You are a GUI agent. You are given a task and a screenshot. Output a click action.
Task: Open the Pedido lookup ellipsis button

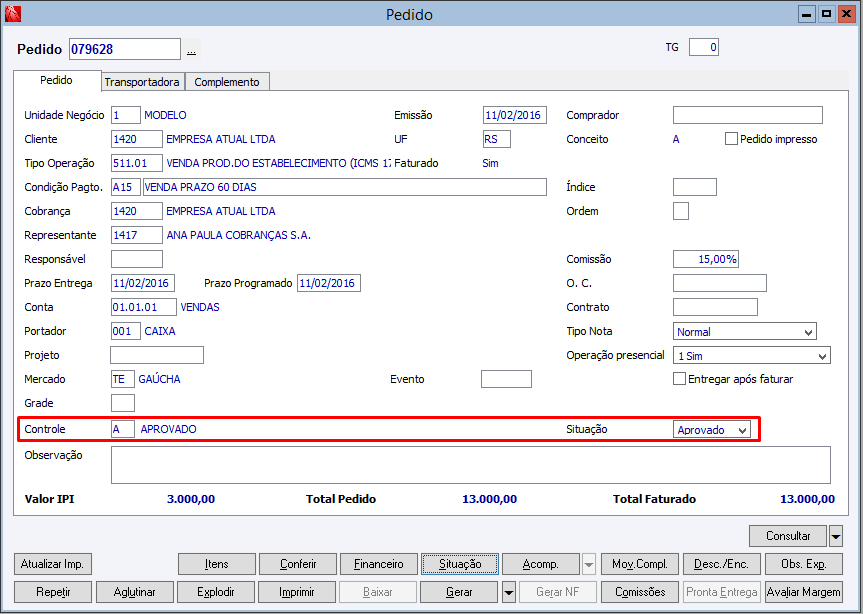pos(191,50)
